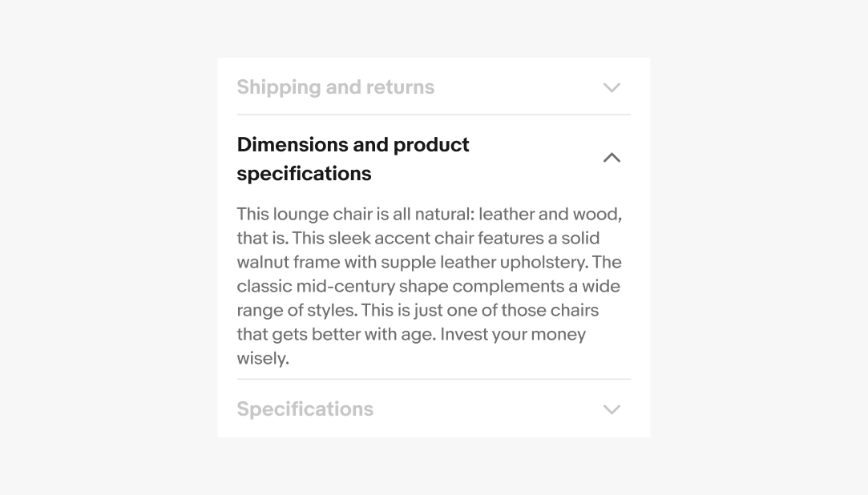Click the divider line above Specifications

tap(434, 379)
